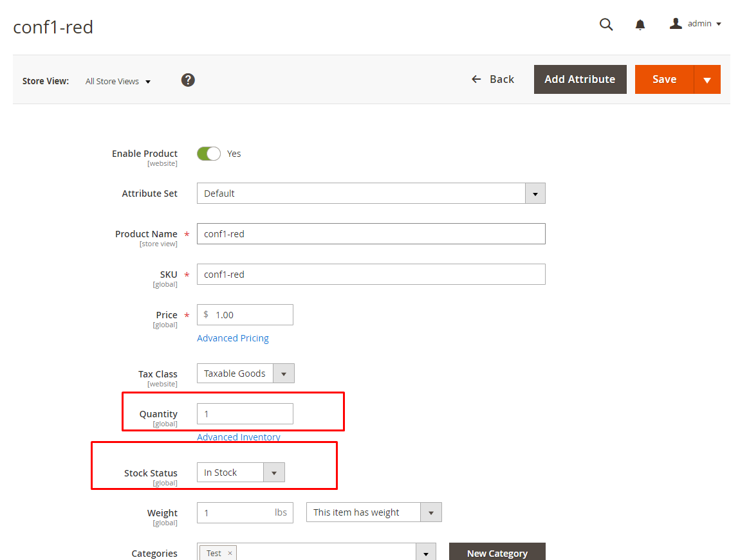Remove the Test category tag

230,554
